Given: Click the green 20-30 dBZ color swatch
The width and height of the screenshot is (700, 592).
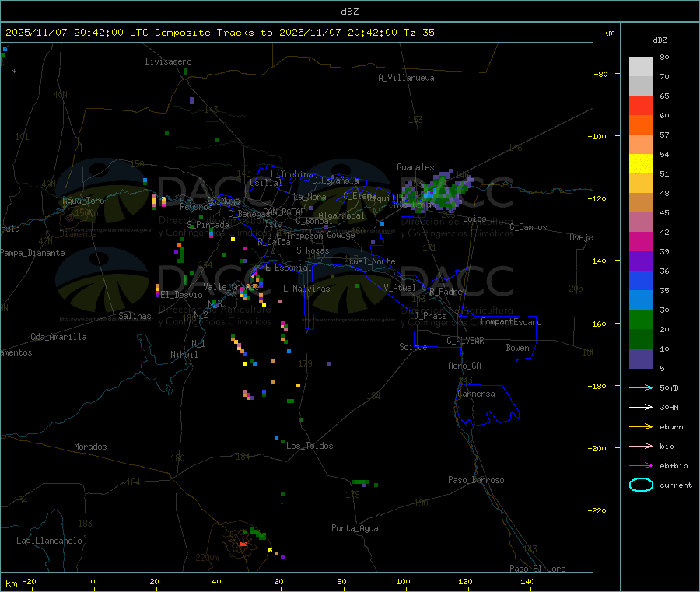Looking at the screenshot, I should coord(641,319).
